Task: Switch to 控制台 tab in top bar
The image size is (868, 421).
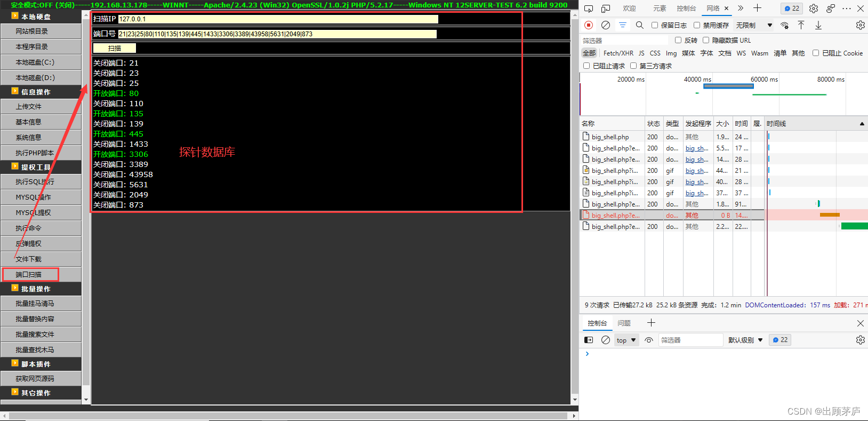Action: click(686, 9)
